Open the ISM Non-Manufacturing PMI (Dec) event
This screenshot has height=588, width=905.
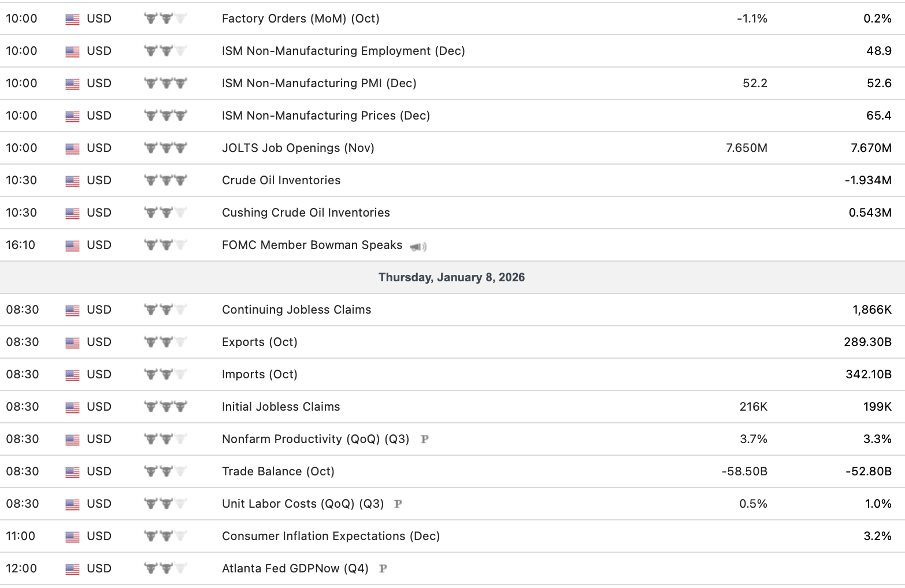click(x=319, y=83)
